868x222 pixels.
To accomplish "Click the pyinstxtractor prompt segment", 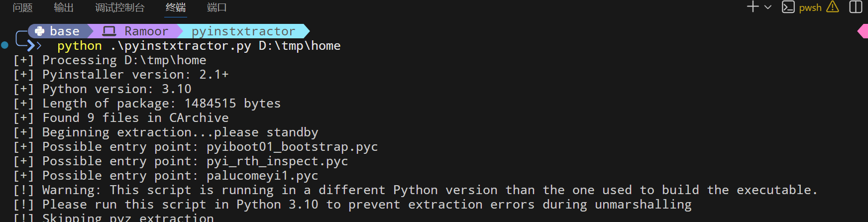I will (243, 31).
